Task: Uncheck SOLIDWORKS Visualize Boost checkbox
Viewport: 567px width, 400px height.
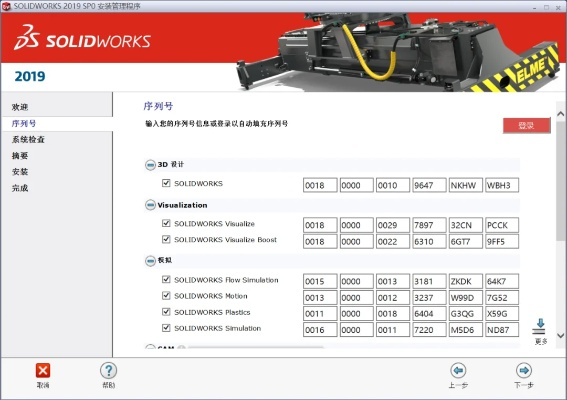Action: [166, 239]
